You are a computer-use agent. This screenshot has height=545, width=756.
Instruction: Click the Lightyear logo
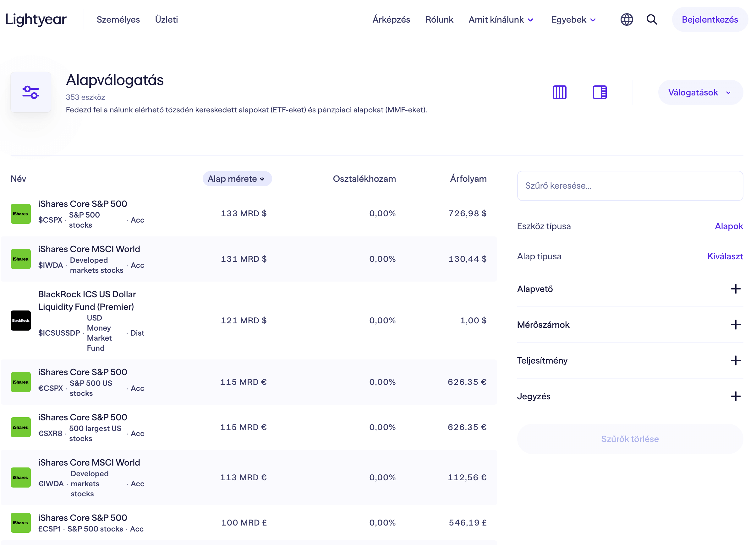tap(36, 19)
